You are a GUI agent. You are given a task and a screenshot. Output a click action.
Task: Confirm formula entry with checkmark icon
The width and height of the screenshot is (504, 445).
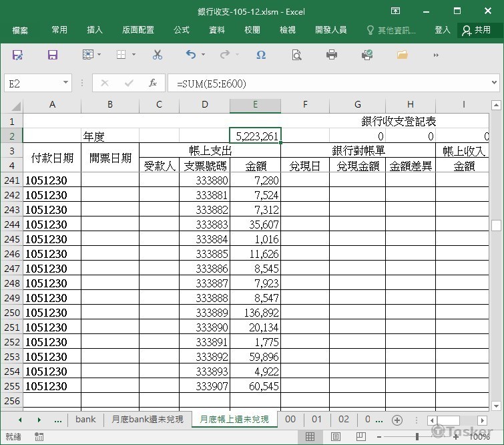129,84
